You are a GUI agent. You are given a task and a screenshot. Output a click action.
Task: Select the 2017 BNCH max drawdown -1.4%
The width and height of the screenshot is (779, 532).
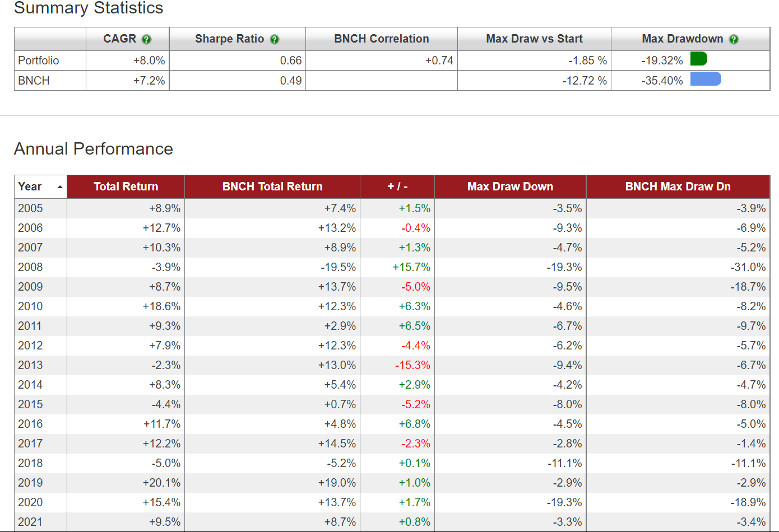751,444
